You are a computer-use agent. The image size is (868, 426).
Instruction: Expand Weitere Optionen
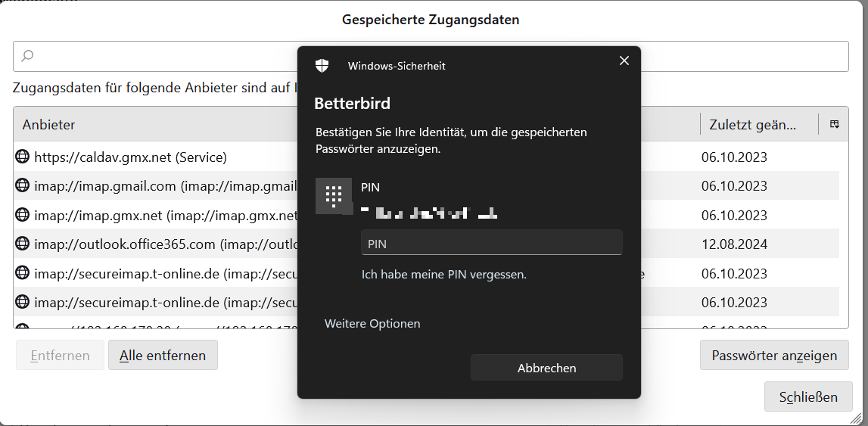pos(372,324)
